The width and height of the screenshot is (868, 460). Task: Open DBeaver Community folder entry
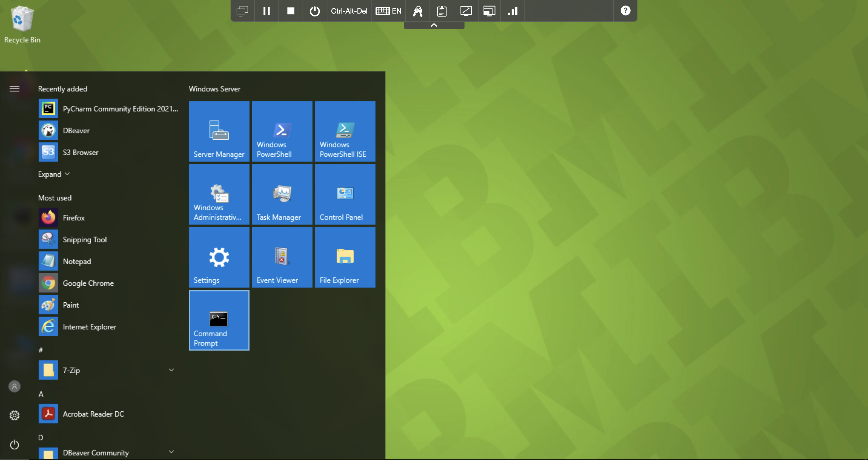[x=108, y=452]
